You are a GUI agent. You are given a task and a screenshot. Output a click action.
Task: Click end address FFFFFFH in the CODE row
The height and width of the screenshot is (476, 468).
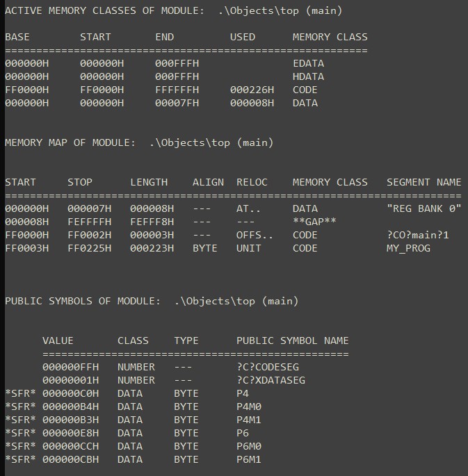tap(177, 90)
